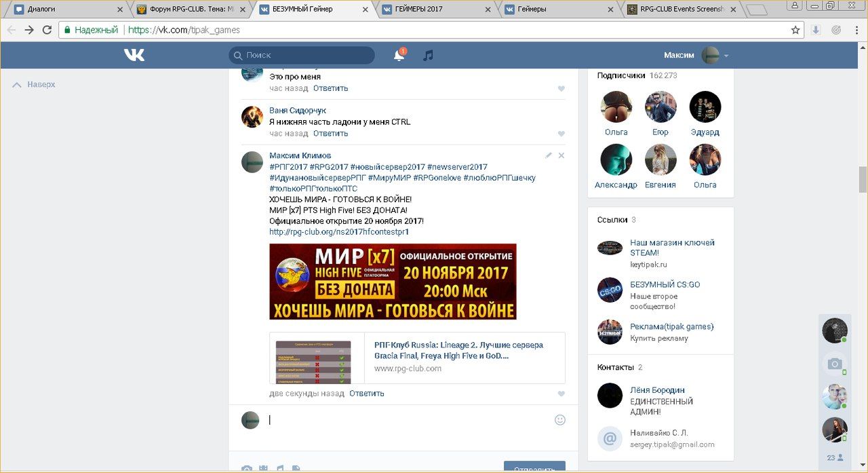
Task: Reply to Ваня Сидорчук's comment
Action: click(x=330, y=134)
